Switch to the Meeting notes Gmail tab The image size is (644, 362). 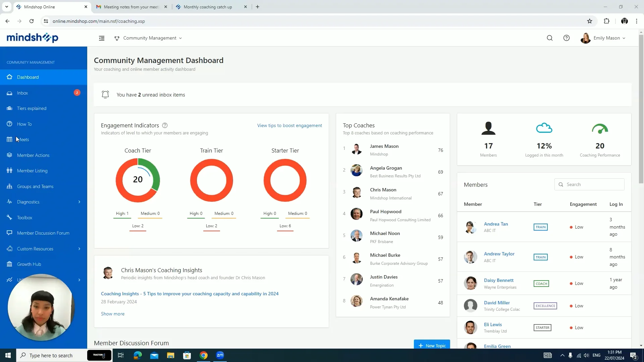[132, 7]
